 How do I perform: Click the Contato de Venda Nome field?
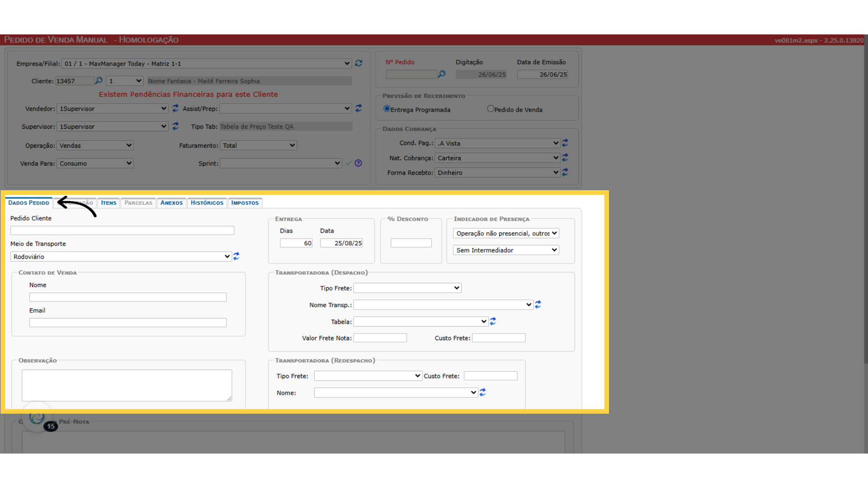(x=128, y=297)
